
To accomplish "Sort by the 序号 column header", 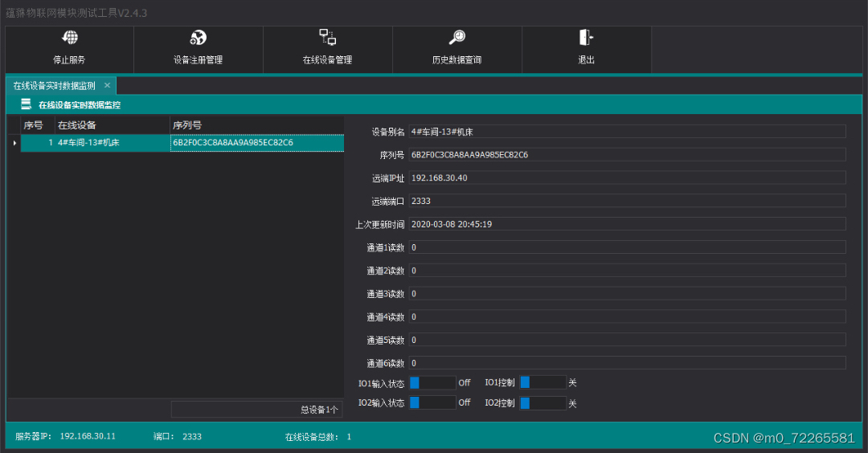I will [38, 125].
